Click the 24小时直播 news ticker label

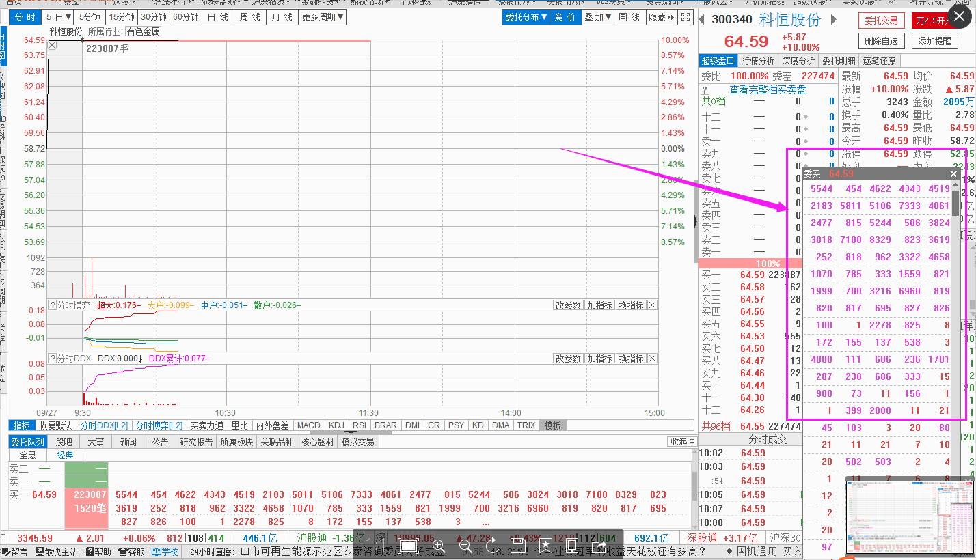tap(212, 552)
